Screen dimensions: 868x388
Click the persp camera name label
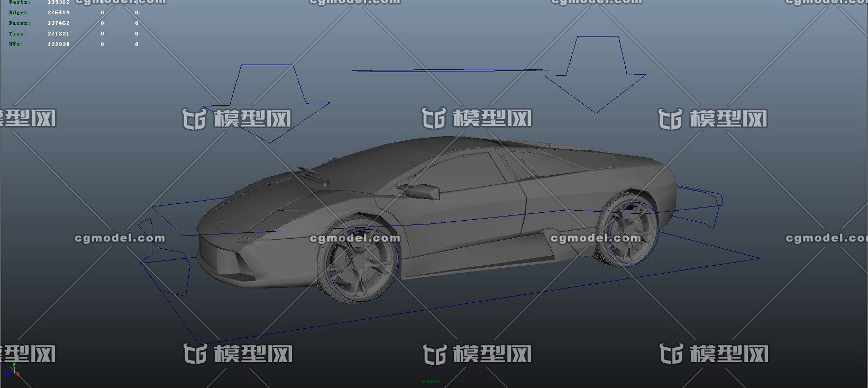point(431,381)
